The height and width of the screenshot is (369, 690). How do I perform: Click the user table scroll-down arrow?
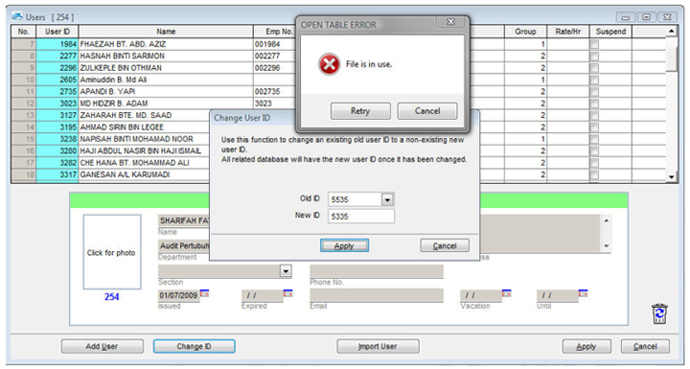coord(672,176)
